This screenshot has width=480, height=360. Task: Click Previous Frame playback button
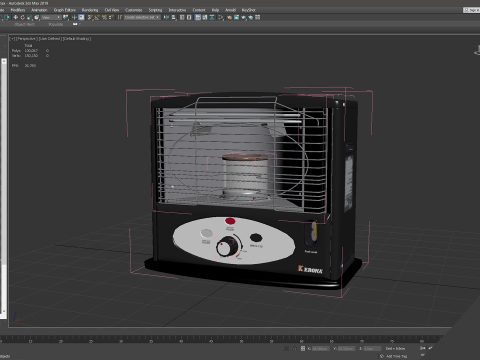[x=431, y=348]
